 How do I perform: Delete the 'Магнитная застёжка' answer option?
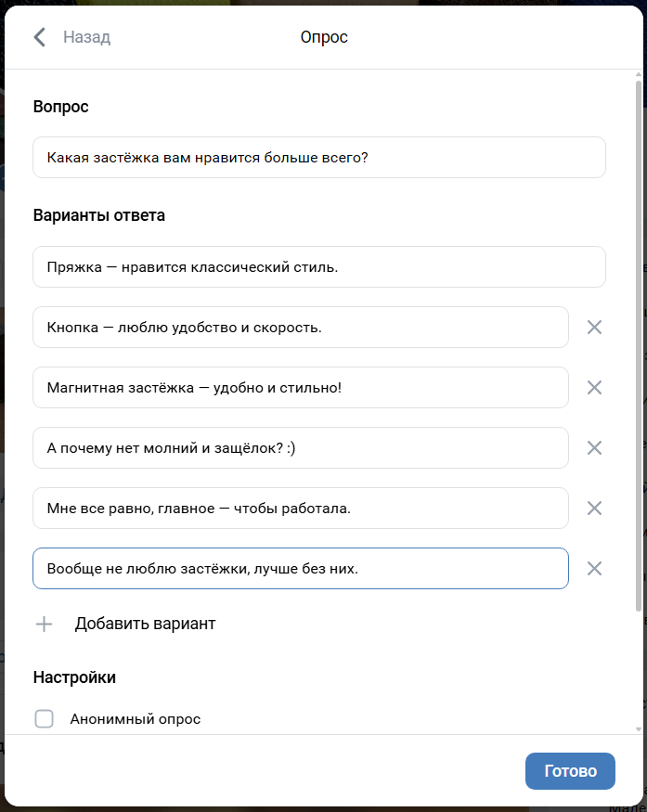click(x=595, y=387)
